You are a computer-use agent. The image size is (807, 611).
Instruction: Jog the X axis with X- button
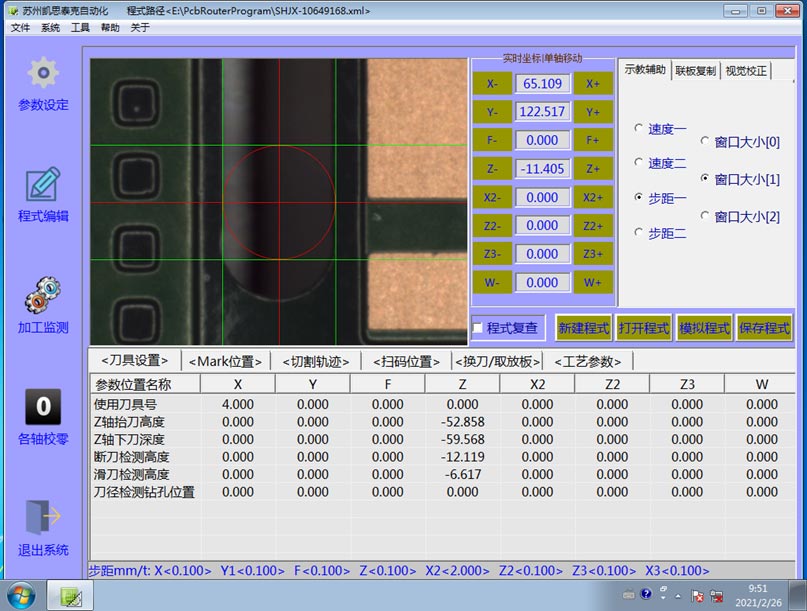492,83
